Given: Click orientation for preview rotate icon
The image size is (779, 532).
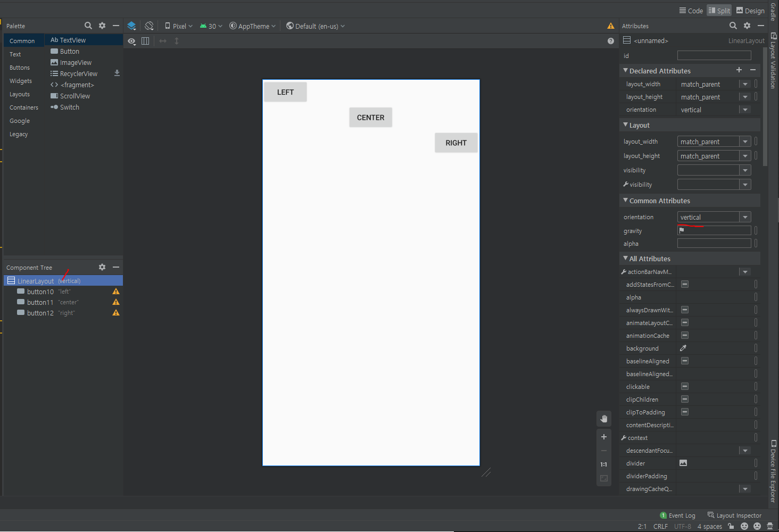Looking at the screenshot, I should point(149,26).
